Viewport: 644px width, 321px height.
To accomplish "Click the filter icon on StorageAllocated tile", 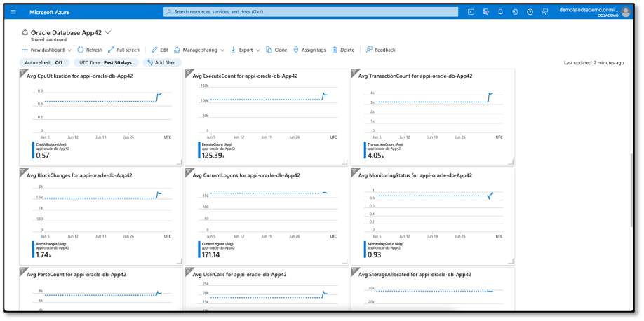I will [x=354, y=271].
